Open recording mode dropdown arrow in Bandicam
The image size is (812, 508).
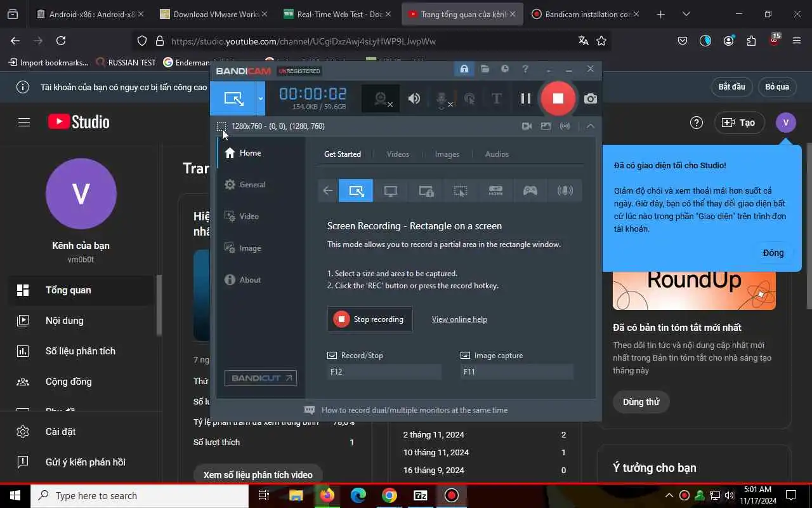tap(260, 98)
